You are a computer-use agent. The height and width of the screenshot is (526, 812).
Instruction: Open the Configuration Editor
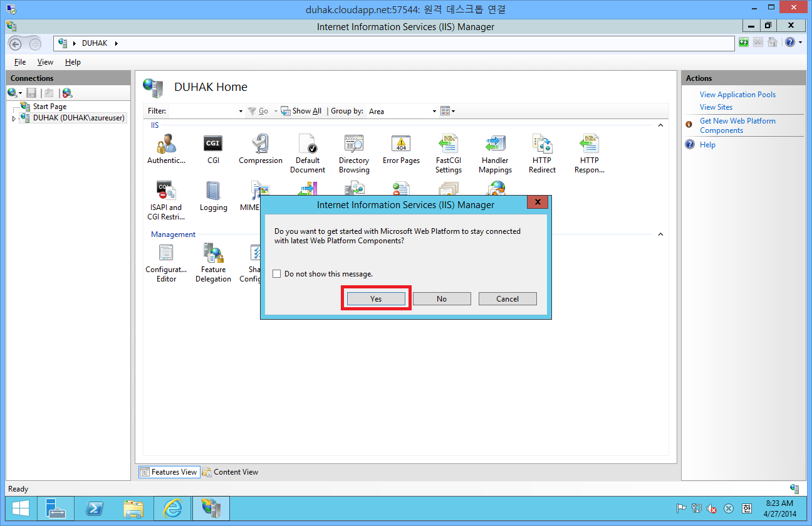(x=166, y=263)
